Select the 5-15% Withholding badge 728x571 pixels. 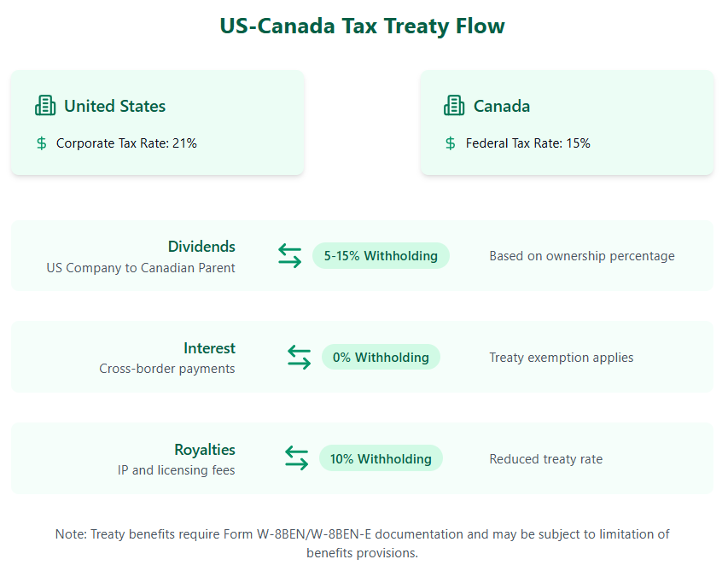[381, 255]
